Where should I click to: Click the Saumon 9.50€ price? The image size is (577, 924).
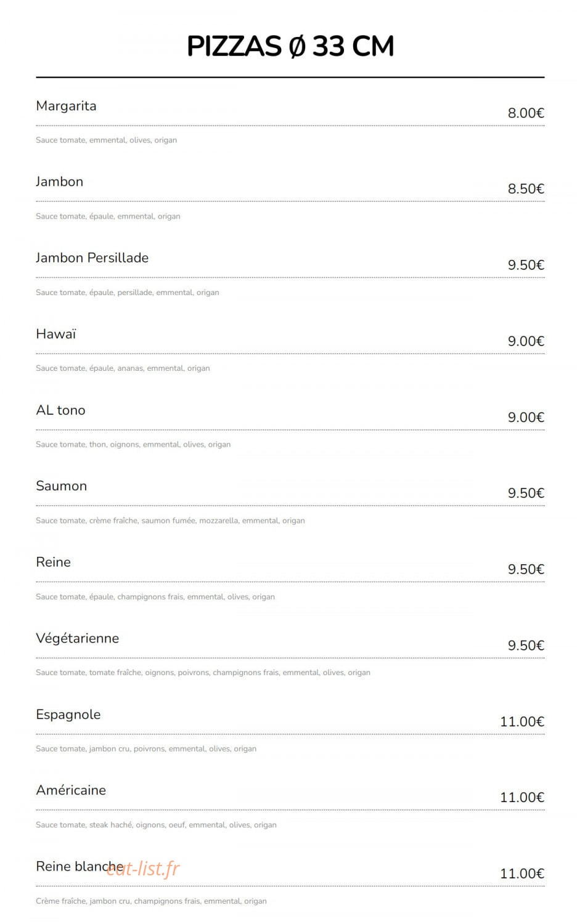(x=526, y=493)
